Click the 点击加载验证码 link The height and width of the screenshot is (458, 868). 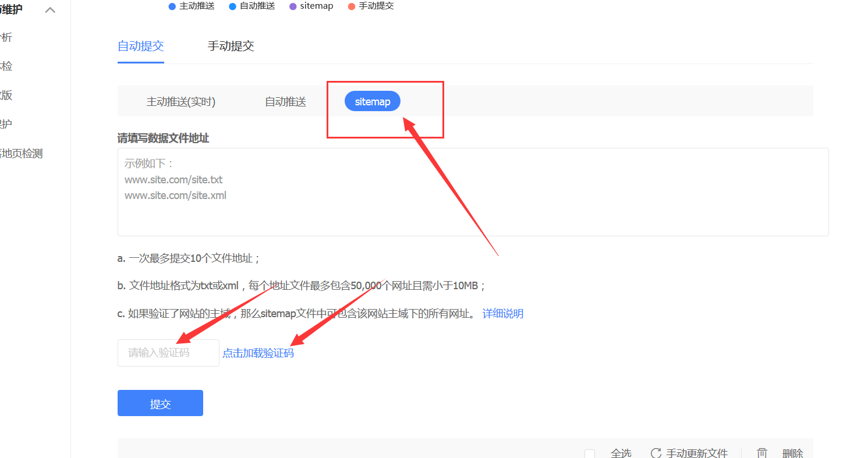[x=258, y=353]
